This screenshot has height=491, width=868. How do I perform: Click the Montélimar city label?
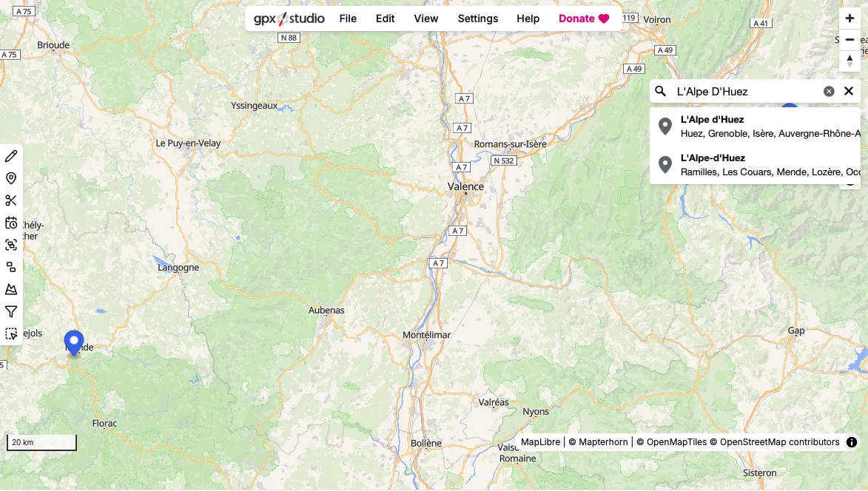point(426,335)
